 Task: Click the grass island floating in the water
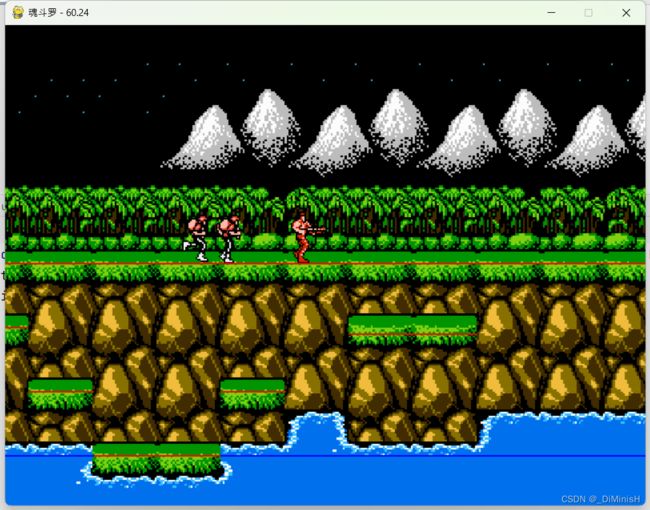[156, 460]
